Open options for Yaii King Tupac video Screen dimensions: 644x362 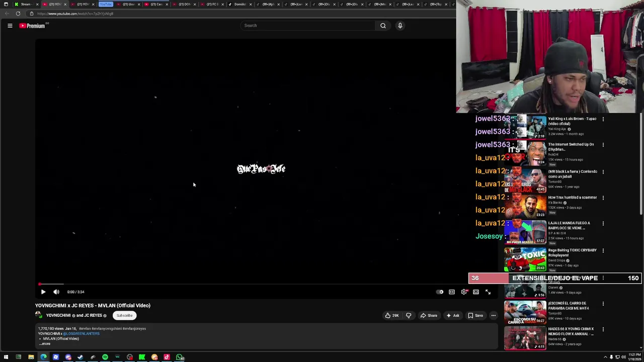pyautogui.click(x=603, y=119)
